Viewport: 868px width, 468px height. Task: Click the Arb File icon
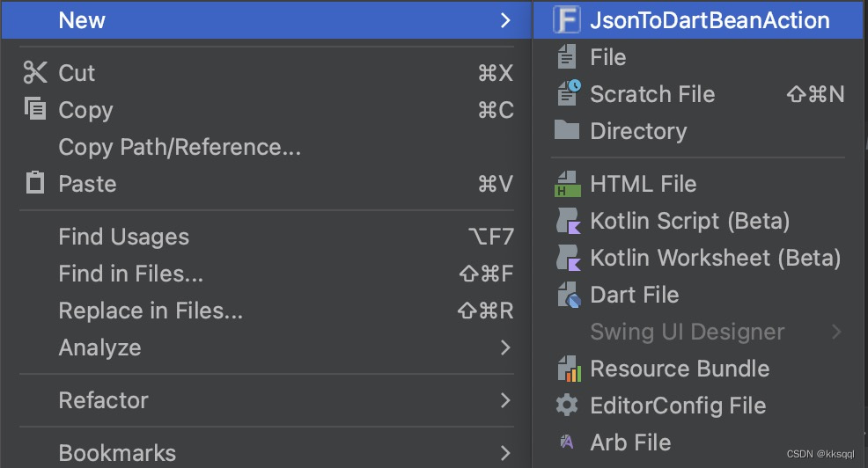coord(566,442)
